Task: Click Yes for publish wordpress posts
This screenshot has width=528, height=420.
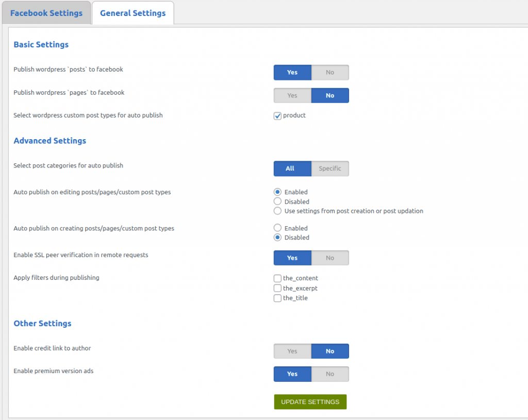Action: (292, 72)
